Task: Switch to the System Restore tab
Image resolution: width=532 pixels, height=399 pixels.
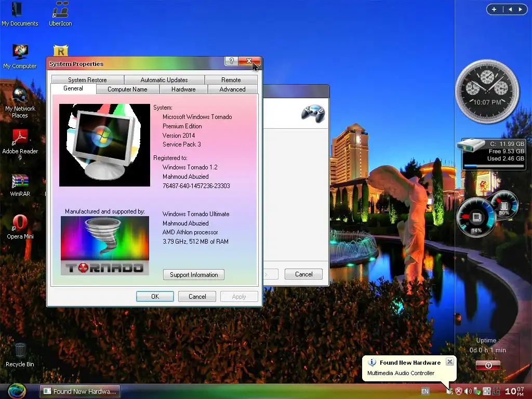Action: [x=87, y=79]
